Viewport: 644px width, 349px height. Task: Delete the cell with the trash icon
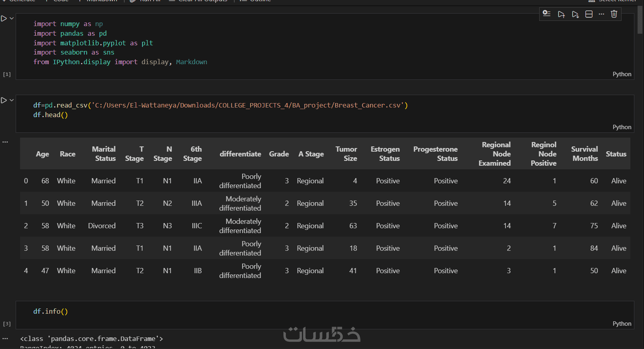[614, 14]
